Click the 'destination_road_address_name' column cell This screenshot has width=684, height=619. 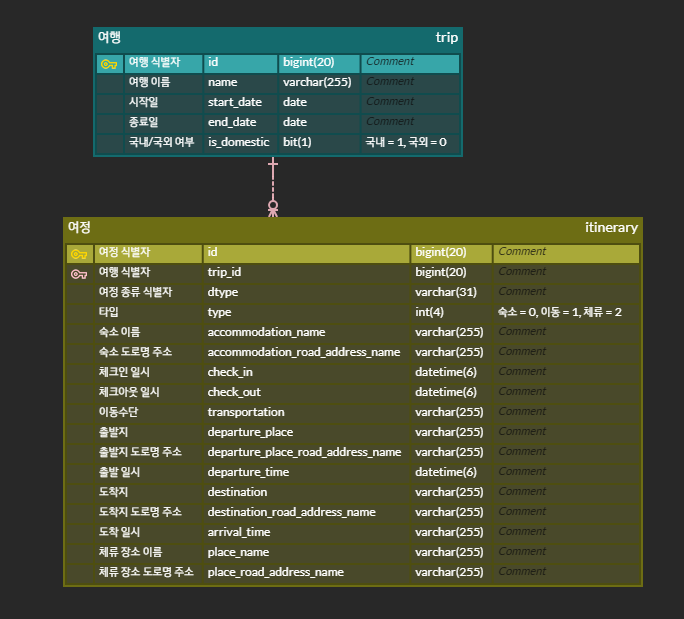tap(307, 513)
